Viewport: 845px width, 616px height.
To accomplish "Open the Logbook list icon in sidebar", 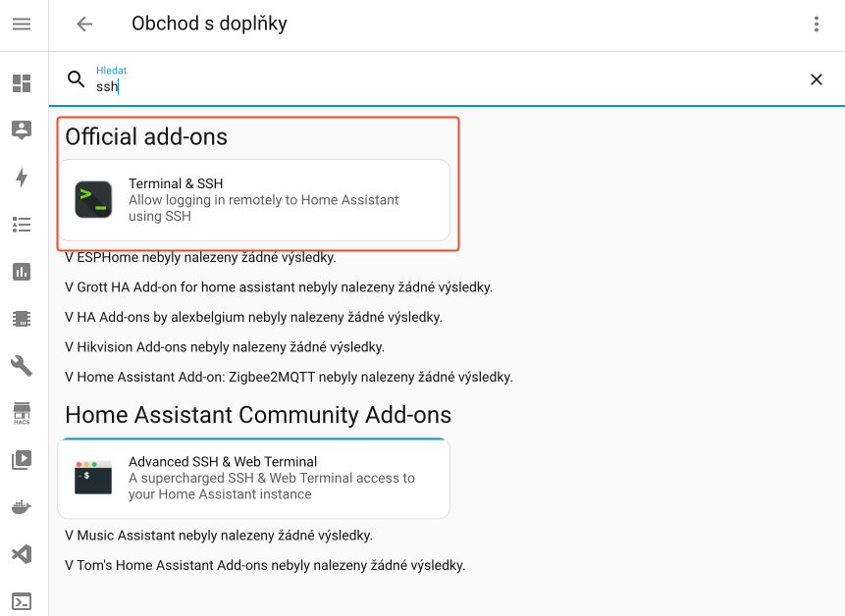I will (x=22, y=225).
